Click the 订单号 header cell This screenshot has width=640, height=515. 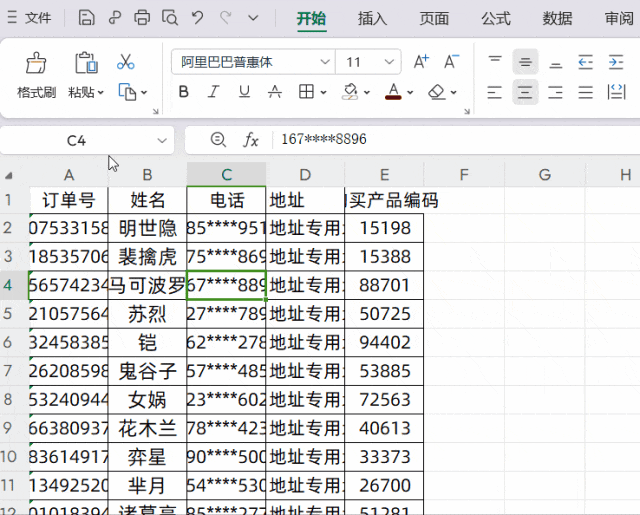point(69,200)
